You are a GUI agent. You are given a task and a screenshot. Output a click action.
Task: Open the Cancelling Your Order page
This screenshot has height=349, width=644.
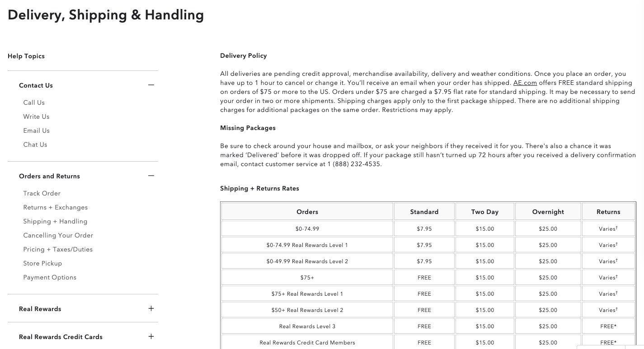pyautogui.click(x=58, y=235)
